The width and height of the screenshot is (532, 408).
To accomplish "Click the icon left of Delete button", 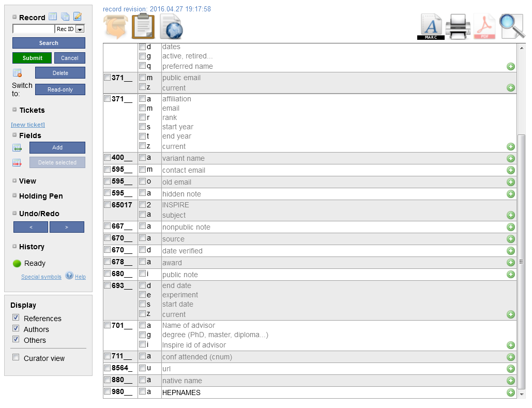I will 17,72.
